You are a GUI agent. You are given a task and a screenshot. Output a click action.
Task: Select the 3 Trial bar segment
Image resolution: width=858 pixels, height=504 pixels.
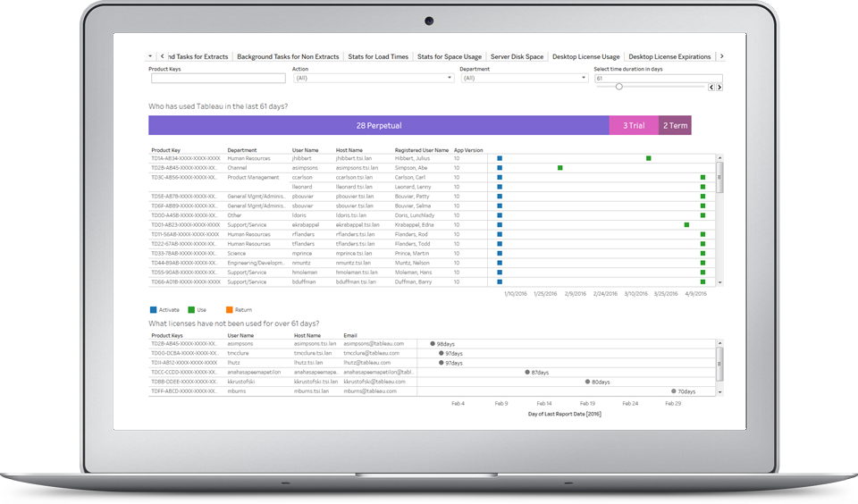pyautogui.click(x=634, y=125)
